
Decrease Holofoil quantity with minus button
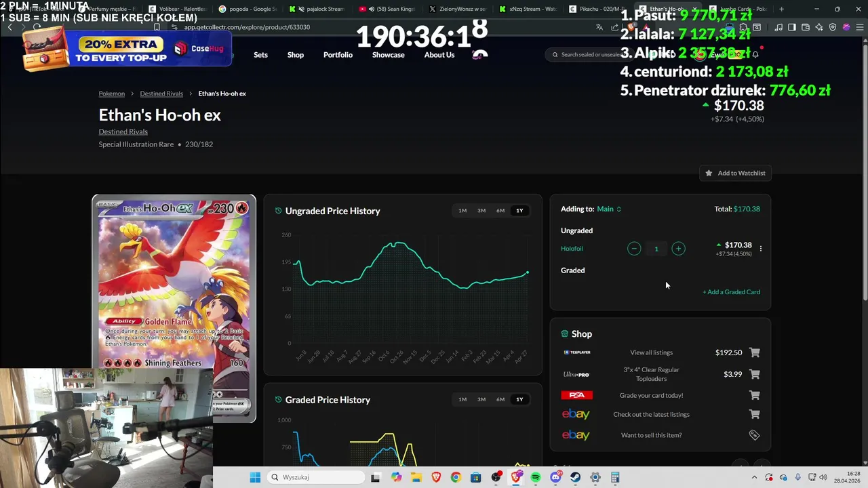click(x=634, y=249)
